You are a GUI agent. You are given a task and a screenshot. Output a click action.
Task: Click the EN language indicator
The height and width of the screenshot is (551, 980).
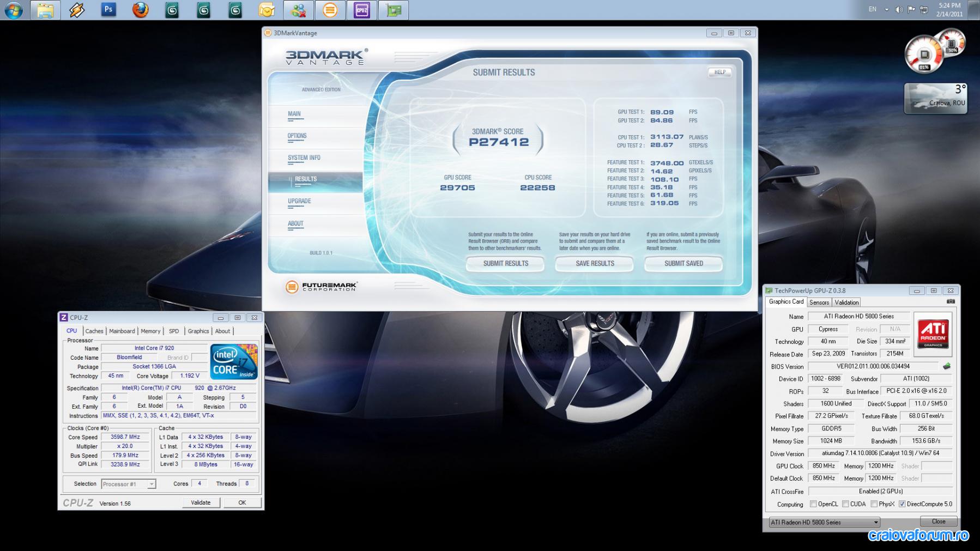pyautogui.click(x=873, y=9)
